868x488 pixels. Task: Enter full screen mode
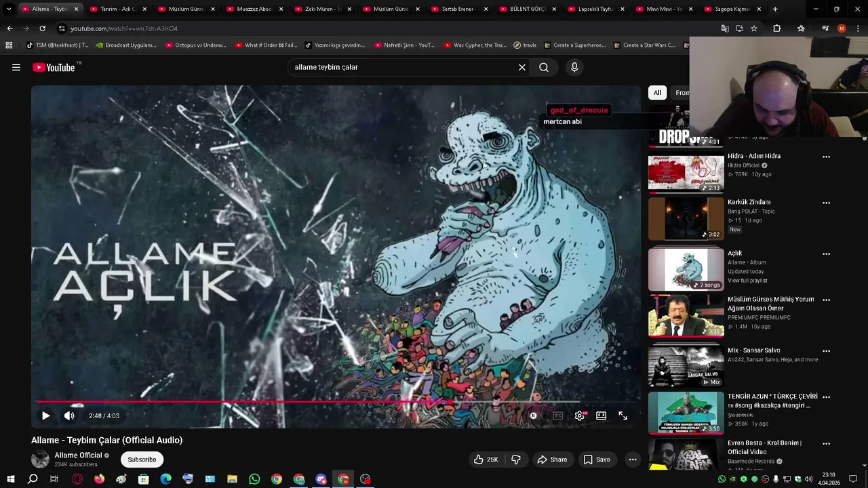(623, 415)
